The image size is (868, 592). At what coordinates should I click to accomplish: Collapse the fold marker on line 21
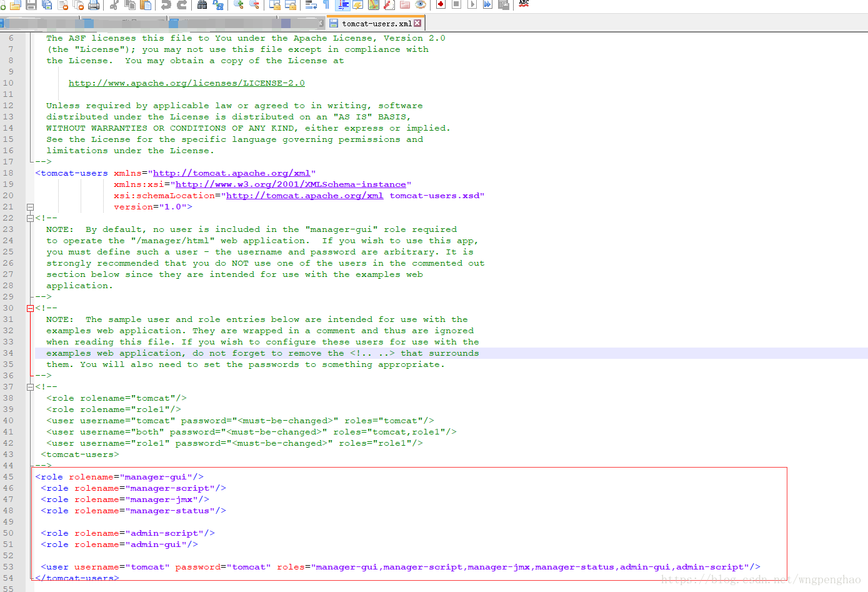click(x=30, y=207)
